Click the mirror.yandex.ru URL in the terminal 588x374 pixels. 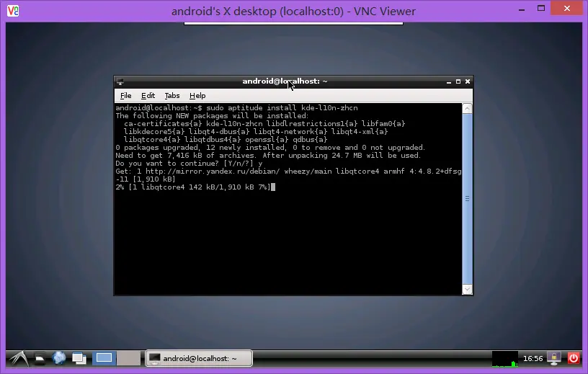coord(213,172)
